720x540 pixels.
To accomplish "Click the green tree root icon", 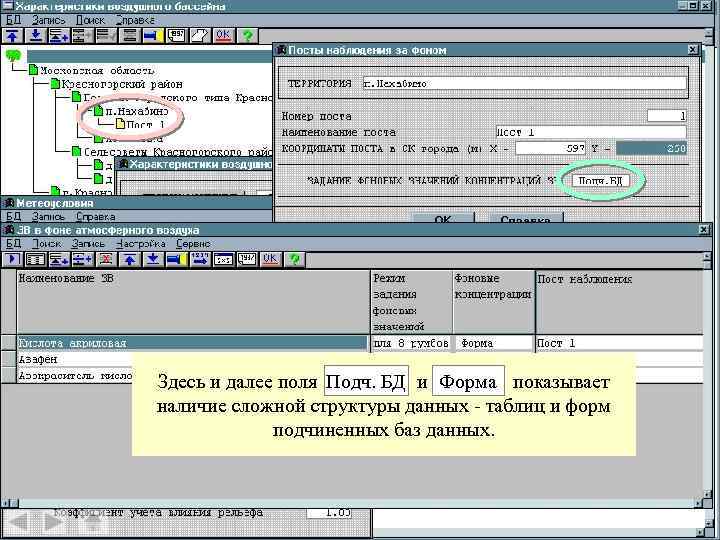I will (13, 56).
